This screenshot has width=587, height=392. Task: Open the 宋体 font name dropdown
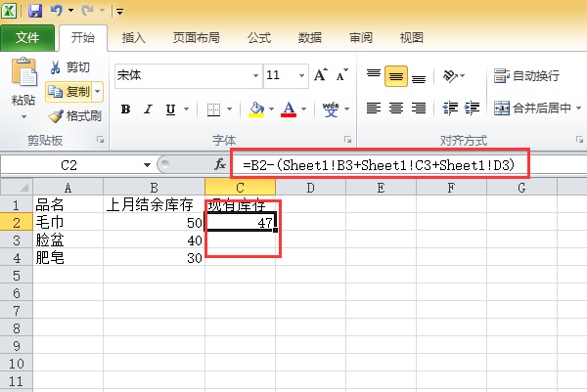pos(255,75)
